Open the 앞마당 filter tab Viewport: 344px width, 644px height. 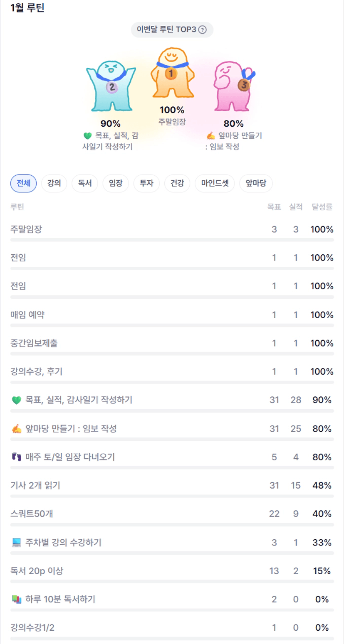(x=256, y=183)
